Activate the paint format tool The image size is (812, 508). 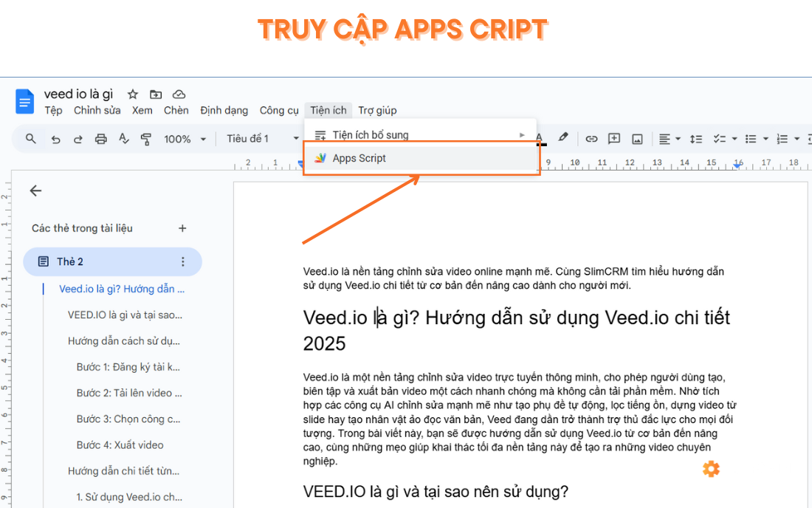pyautogui.click(x=146, y=139)
